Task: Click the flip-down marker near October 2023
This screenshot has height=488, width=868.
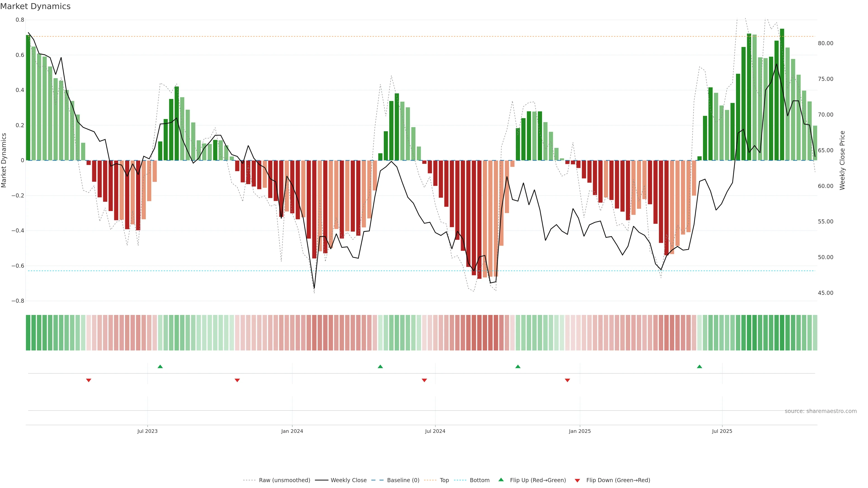Action: (x=237, y=380)
